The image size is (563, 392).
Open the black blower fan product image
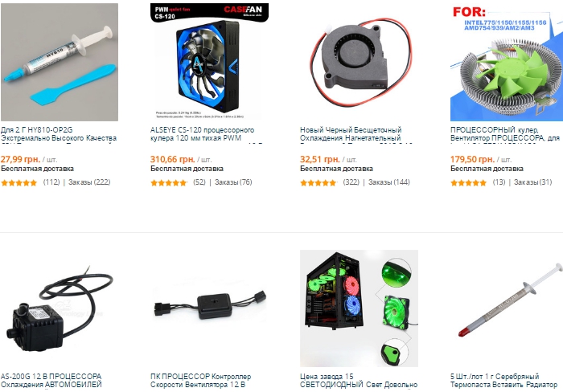(359, 62)
